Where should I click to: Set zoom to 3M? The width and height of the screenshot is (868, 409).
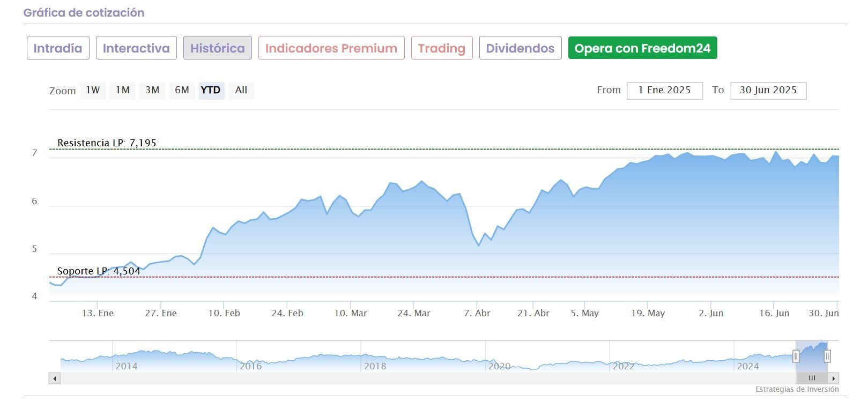(x=152, y=90)
